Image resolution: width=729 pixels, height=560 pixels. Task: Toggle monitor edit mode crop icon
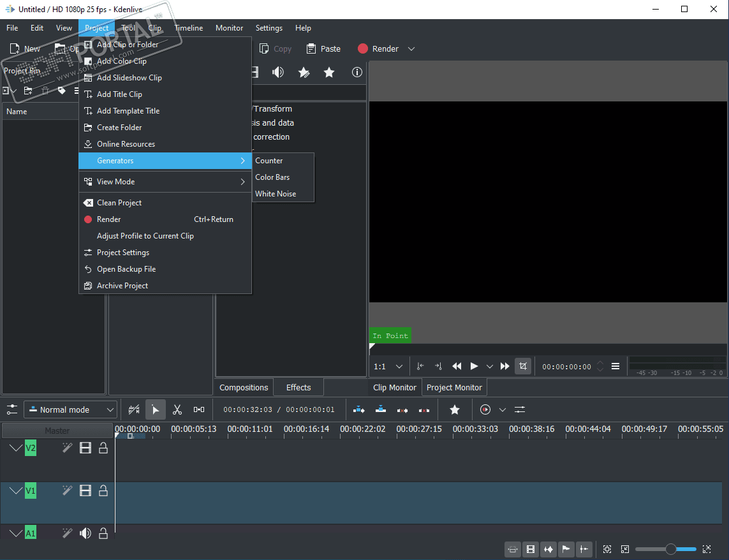tap(523, 366)
